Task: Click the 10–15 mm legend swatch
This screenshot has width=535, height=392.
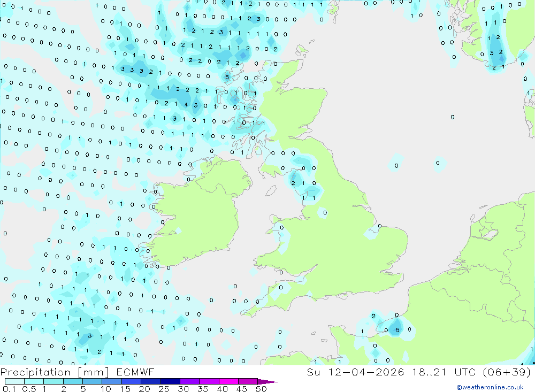Action: (112, 381)
